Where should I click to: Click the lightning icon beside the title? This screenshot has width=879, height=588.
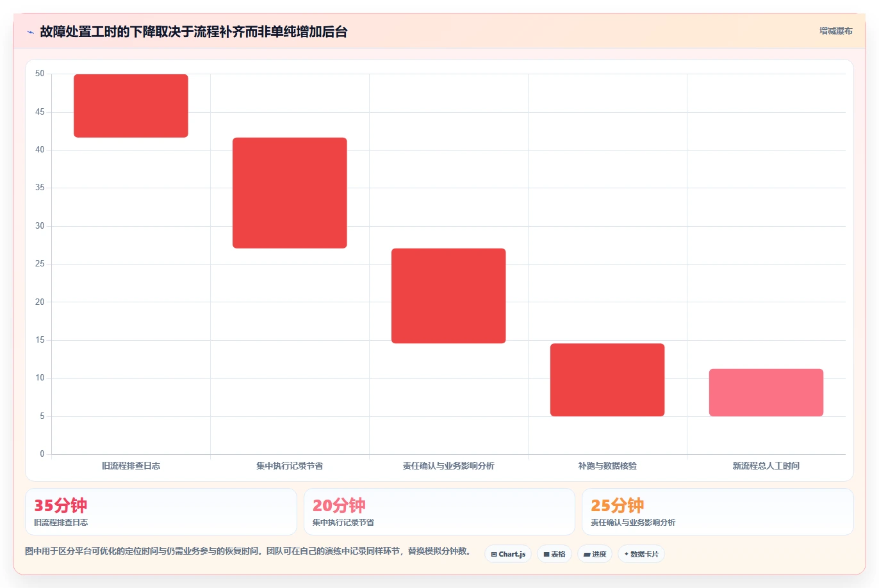30,32
